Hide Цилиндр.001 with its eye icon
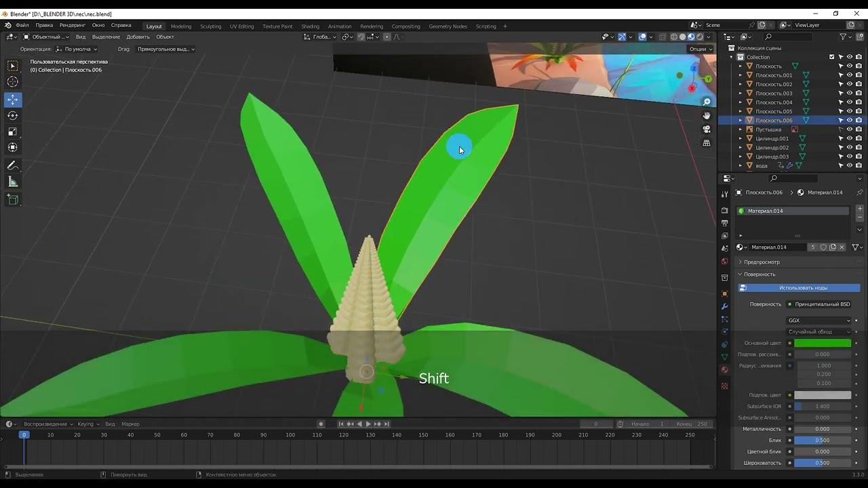Viewport: 868px width, 488px height. coord(850,138)
